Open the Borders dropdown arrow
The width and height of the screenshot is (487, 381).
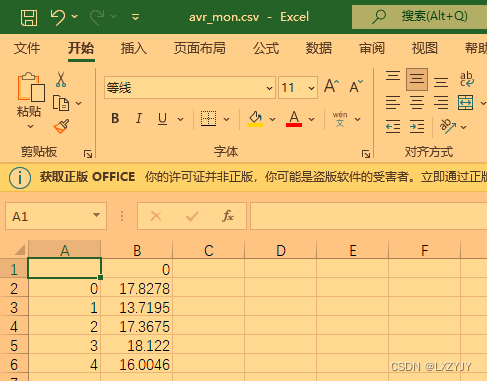point(226,119)
